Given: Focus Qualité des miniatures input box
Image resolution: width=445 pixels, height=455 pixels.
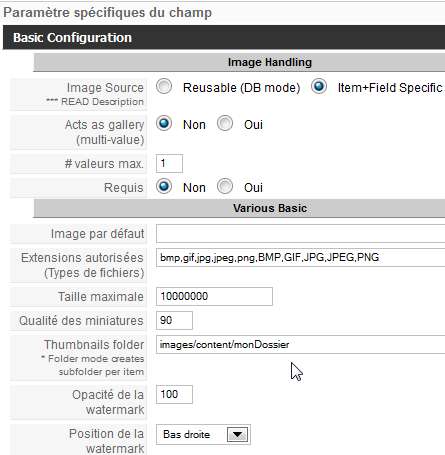Looking at the screenshot, I should click(174, 320).
